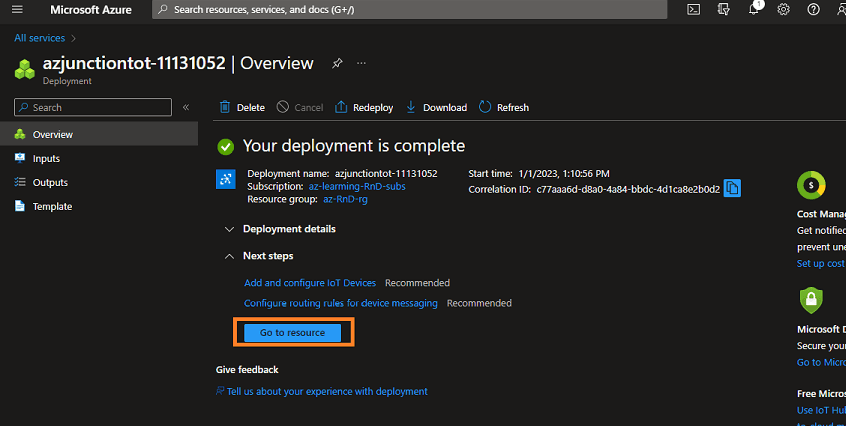The height and width of the screenshot is (426, 846).
Task: Click the Microsoft Defender shield icon
Action: tap(811, 300)
